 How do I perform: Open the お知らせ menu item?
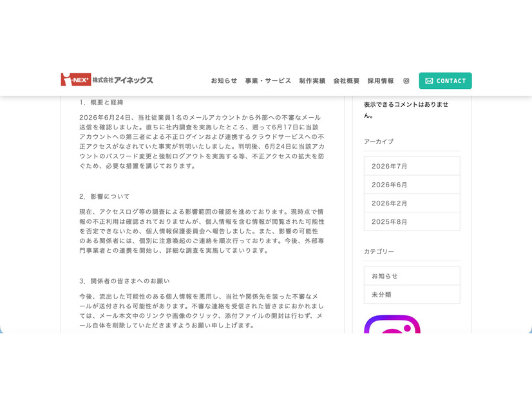click(x=224, y=80)
